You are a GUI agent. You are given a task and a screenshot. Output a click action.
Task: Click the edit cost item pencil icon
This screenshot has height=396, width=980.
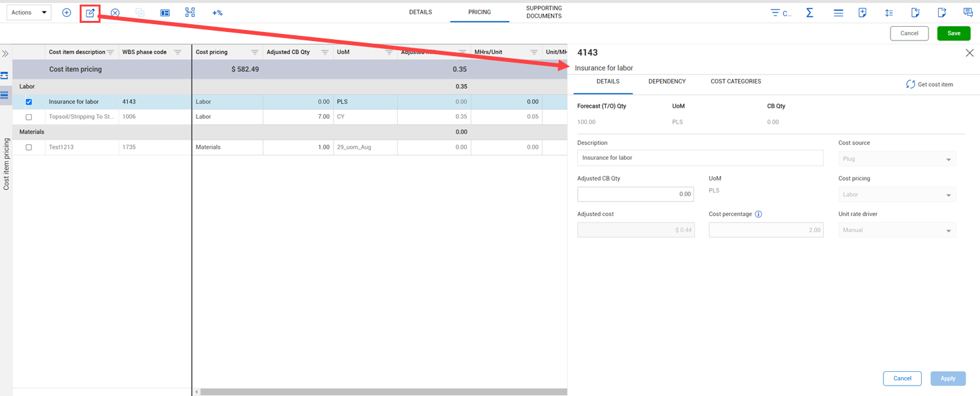tap(90, 12)
